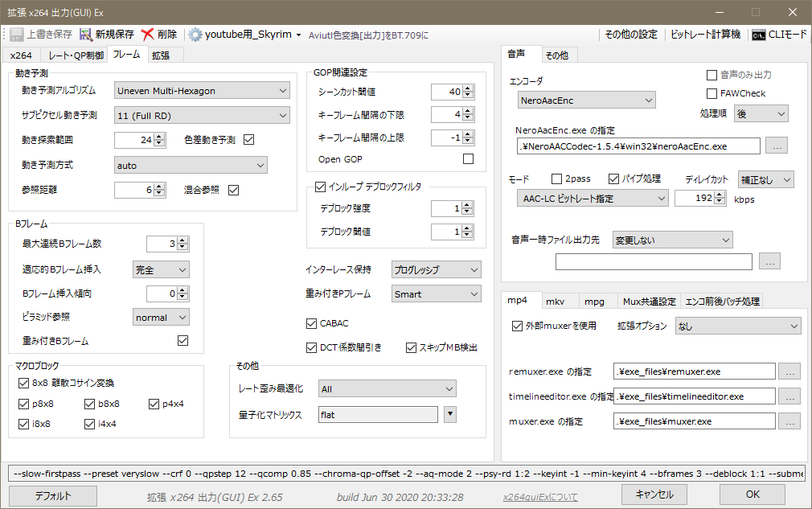Open Mux共通設定 tab
Screen dimensions: 812x509
tap(649, 302)
